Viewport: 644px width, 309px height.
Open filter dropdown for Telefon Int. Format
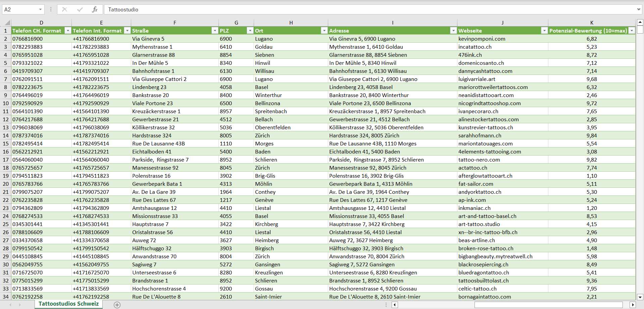coord(127,31)
